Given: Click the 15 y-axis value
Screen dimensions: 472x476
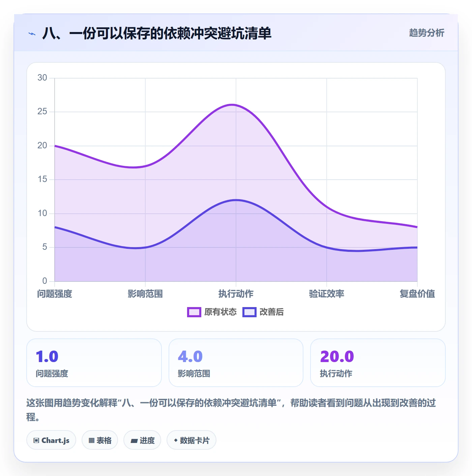Looking at the screenshot, I should pos(42,179).
